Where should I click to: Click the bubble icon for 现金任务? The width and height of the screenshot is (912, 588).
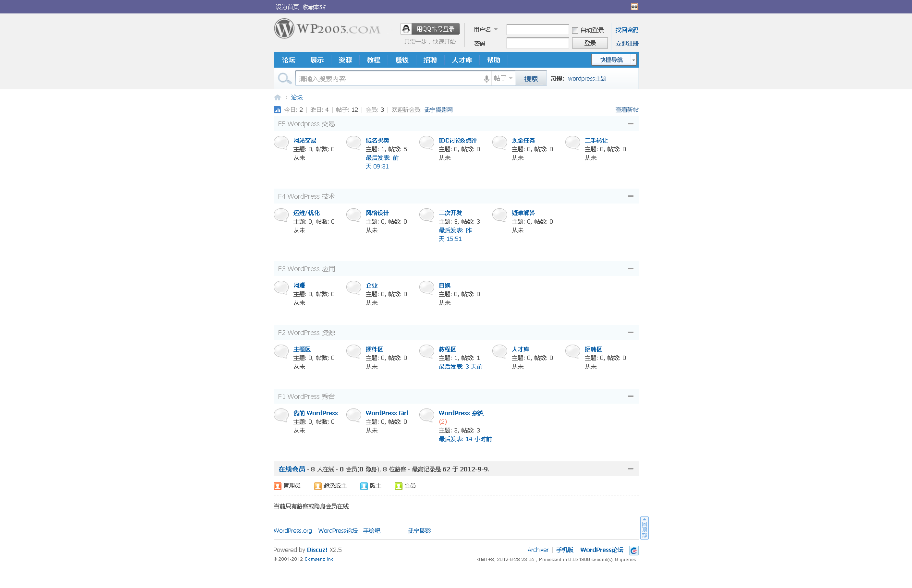pyautogui.click(x=500, y=143)
